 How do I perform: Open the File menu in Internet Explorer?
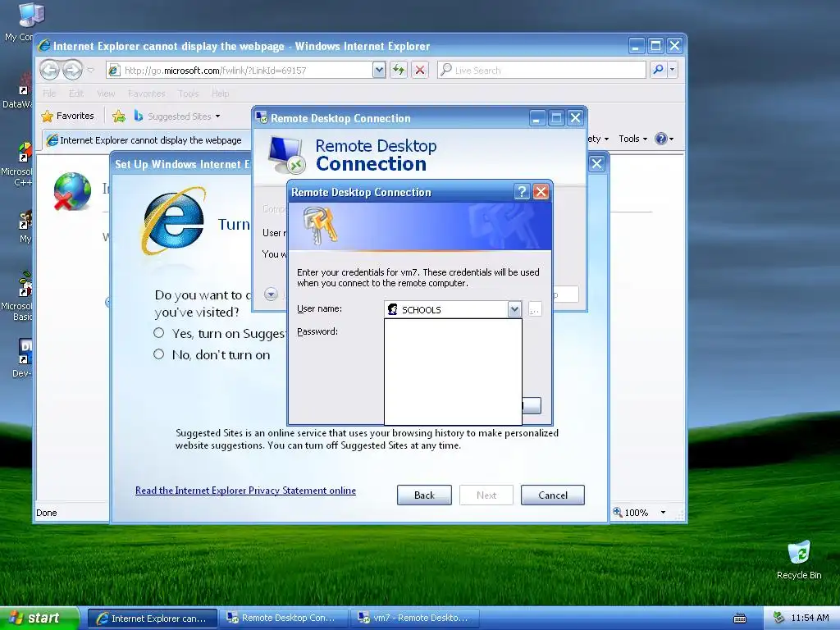49,94
